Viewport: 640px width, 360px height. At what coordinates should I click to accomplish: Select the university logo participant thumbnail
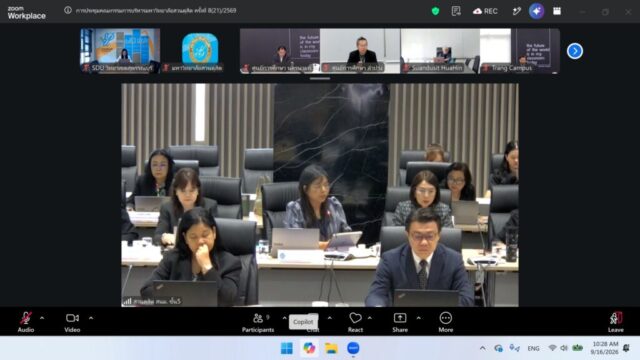click(x=200, y=51)
